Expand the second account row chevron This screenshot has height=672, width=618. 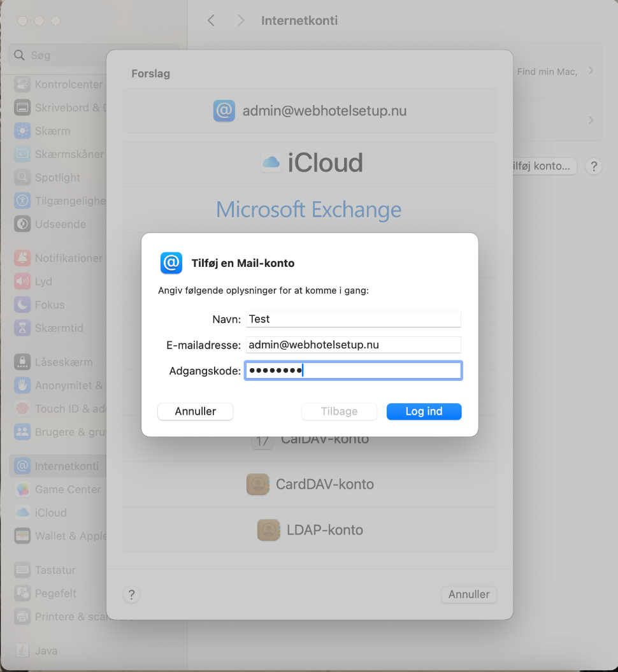591,120
